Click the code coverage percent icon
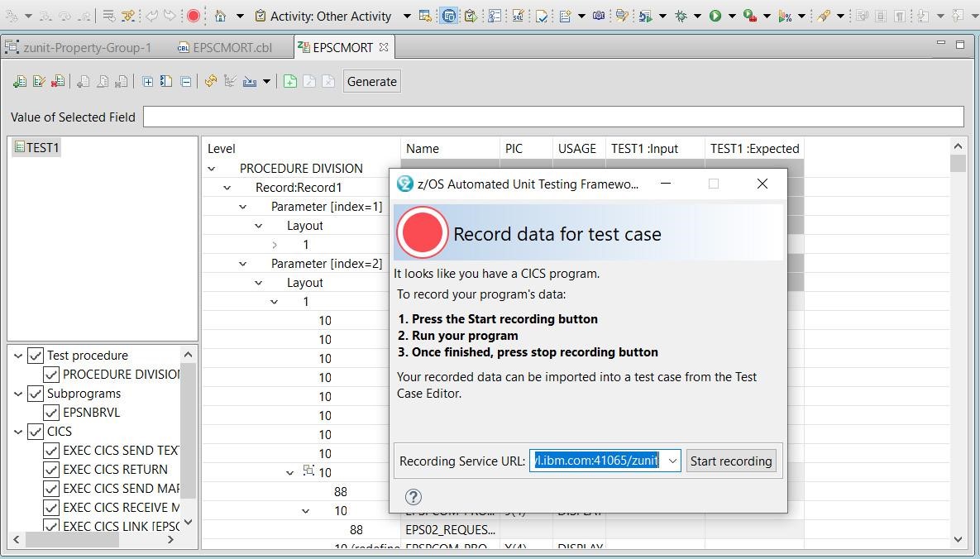The width and height of the screenshot is (980, 559). tap(785, 17)
